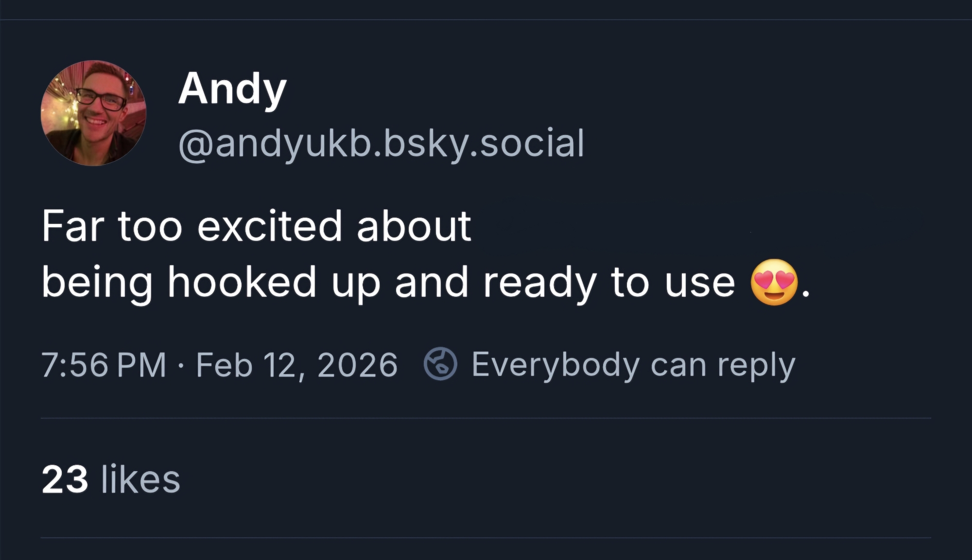The height and width of the screenshot is (560, 972).
Task: Click the year 2026 in timestamp
Action: [357, 365]
